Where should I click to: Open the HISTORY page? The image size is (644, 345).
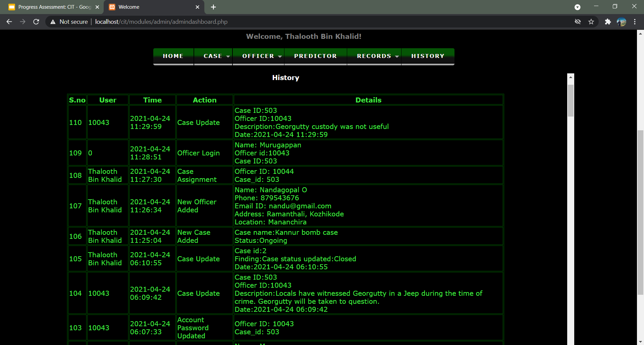coord(428,56)
